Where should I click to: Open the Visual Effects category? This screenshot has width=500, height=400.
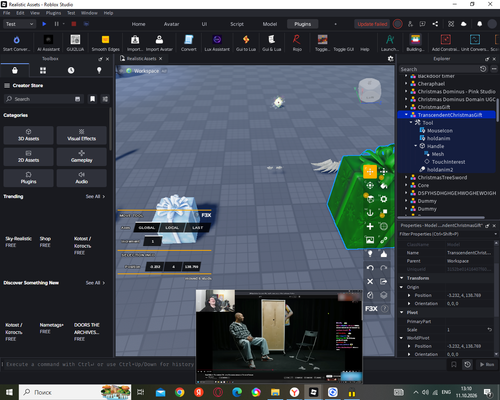[x=82, y=135]
